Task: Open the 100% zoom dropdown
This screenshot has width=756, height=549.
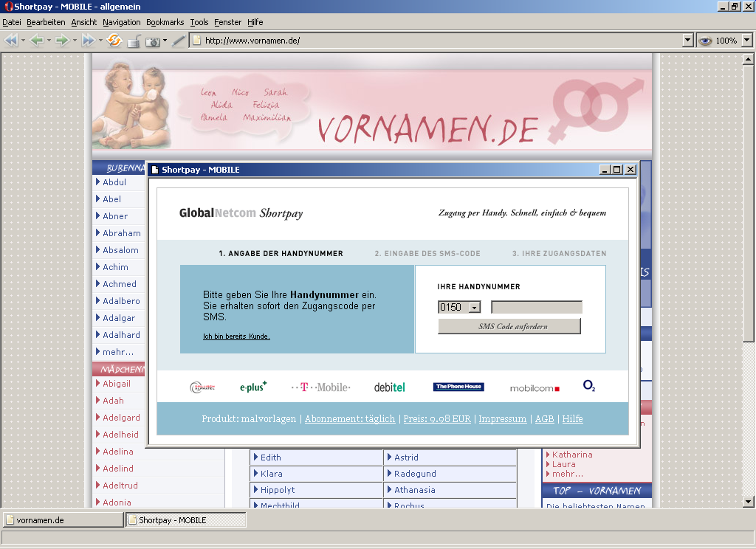Action: (x=747, y=41)
